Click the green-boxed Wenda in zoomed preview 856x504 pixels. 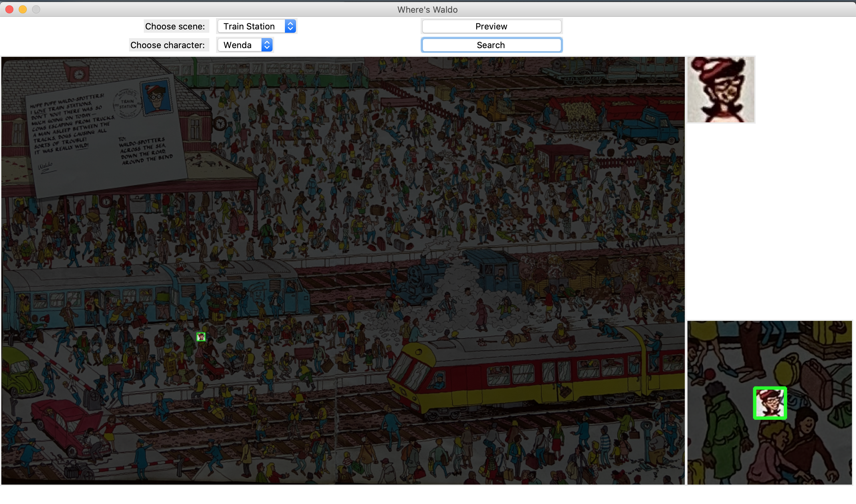click(x=770, y=403)
